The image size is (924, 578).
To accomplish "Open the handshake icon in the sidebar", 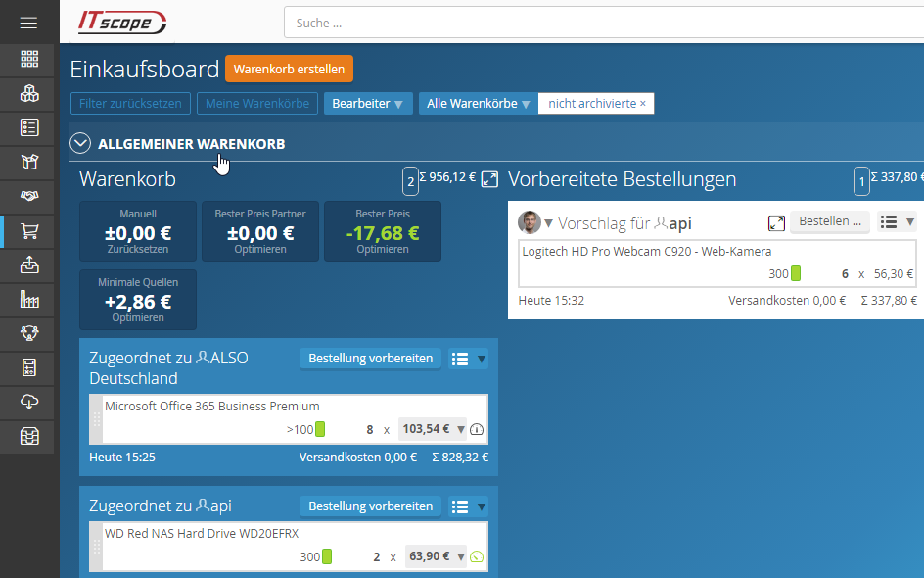I will [x=29, y=196].
